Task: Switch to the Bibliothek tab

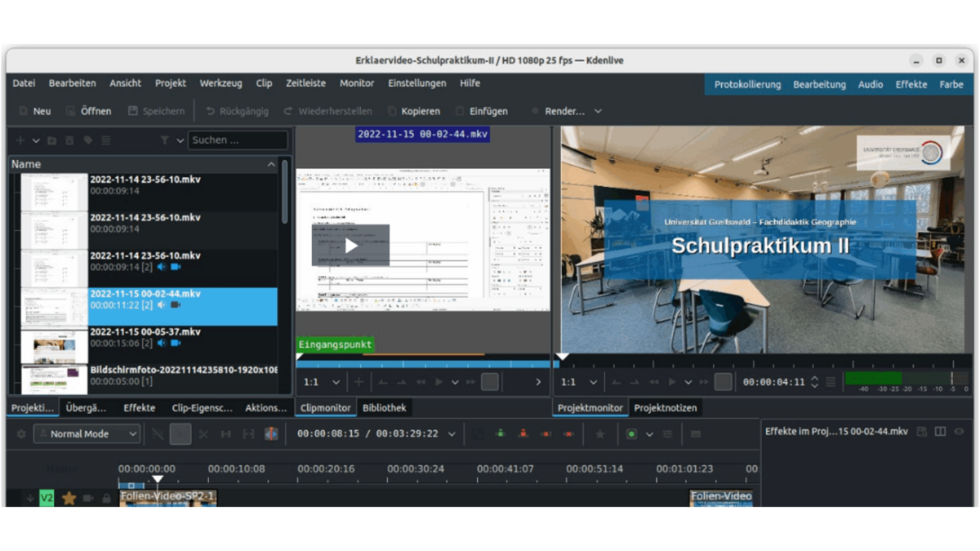Action: [384, 407]
